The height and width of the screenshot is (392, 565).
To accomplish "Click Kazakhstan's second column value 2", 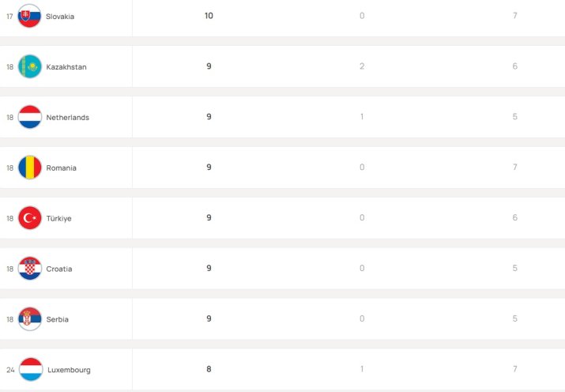I will (x=362, y=66).
